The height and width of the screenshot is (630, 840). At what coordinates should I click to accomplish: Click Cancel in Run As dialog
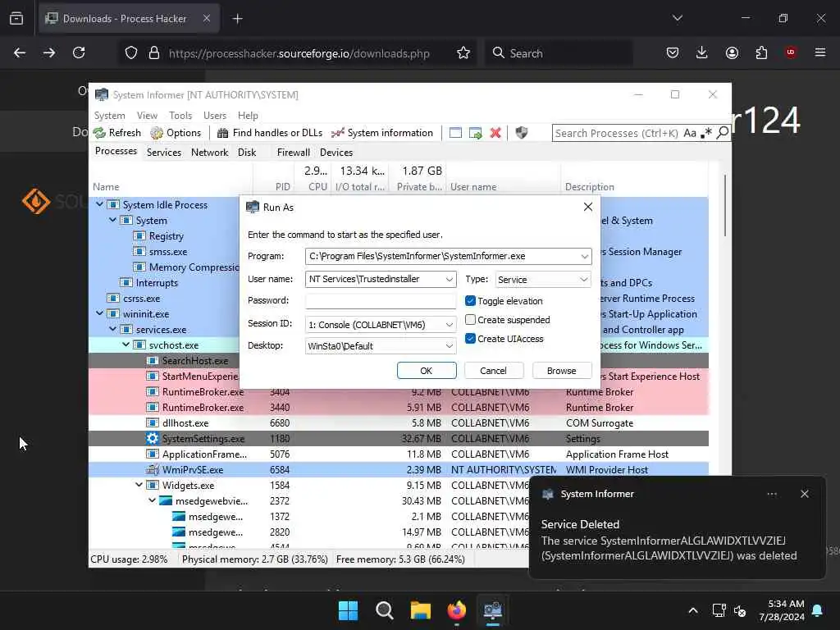pyautogui.click(x=493, y=371)
